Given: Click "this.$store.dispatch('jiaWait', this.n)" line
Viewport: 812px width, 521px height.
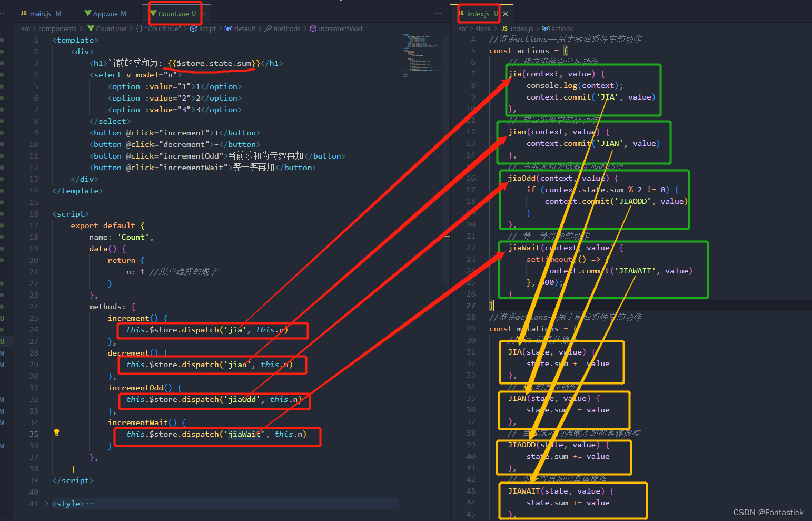Looking at the screenshot, I should tap(216, 434).
